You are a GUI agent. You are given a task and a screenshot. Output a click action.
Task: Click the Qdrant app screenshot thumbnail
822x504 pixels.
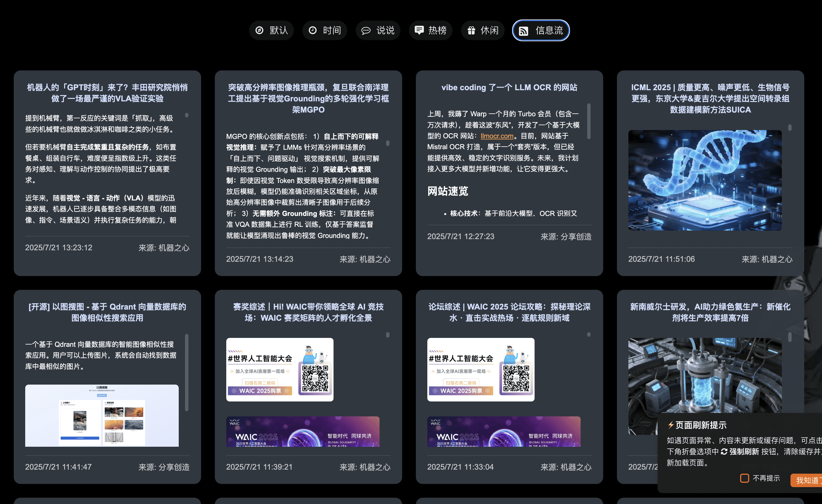(x=102, y=415)
